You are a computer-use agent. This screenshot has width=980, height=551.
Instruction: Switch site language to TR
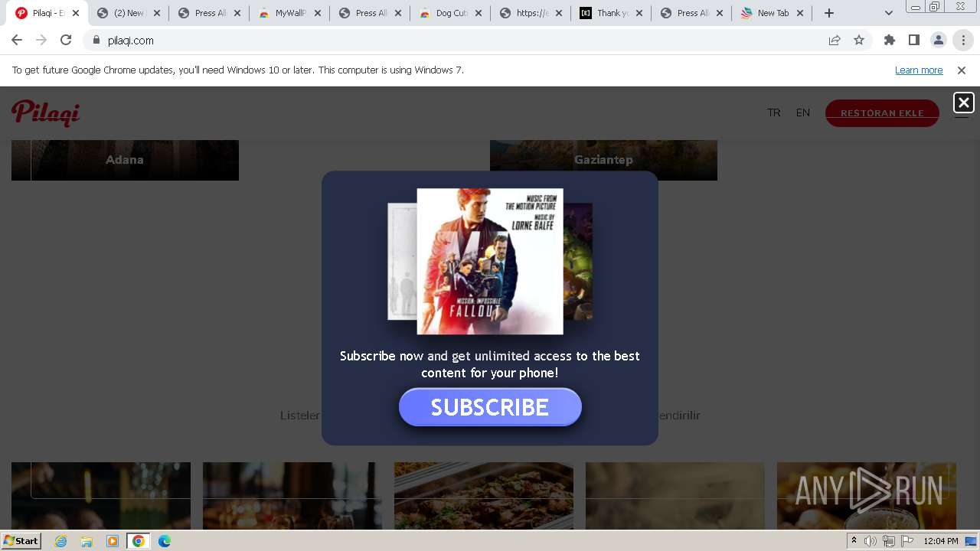(x=774, y=112)
